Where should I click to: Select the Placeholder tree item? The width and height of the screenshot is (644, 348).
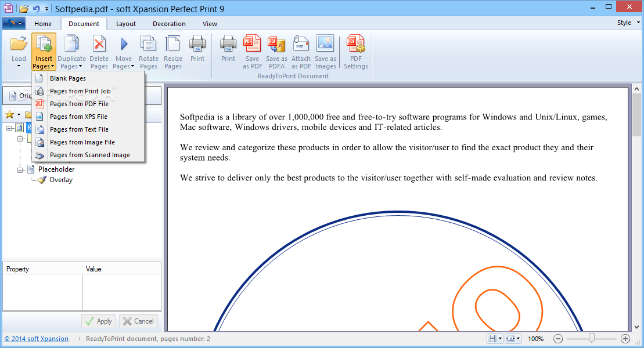56,169
